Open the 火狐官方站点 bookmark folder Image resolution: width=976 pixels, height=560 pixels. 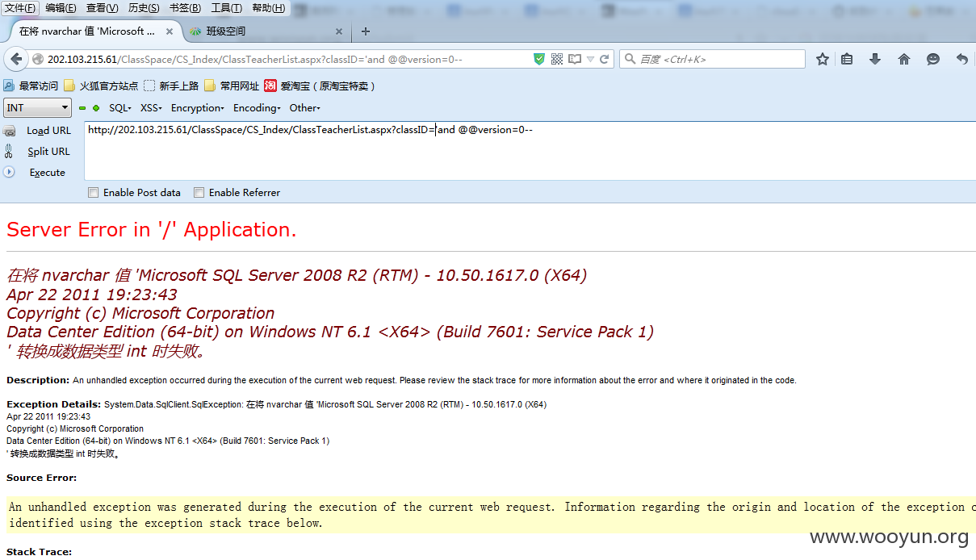click(x=101, y=86)
